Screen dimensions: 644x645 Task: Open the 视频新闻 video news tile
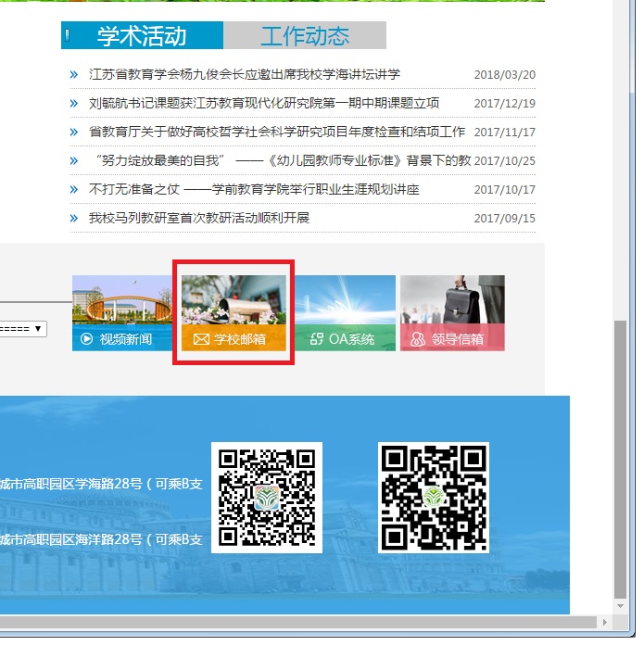pos(120,313)
